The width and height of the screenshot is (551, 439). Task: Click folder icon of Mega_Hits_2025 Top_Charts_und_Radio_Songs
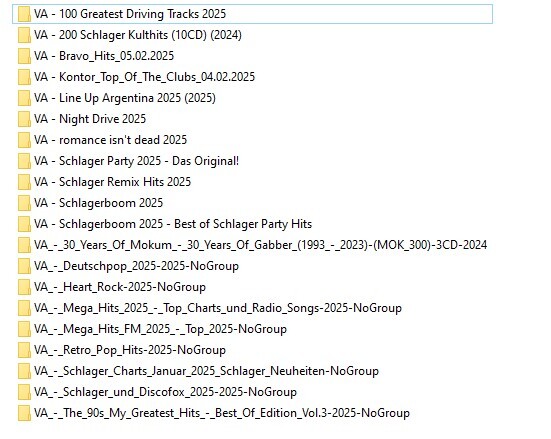[x=24, y=308]
